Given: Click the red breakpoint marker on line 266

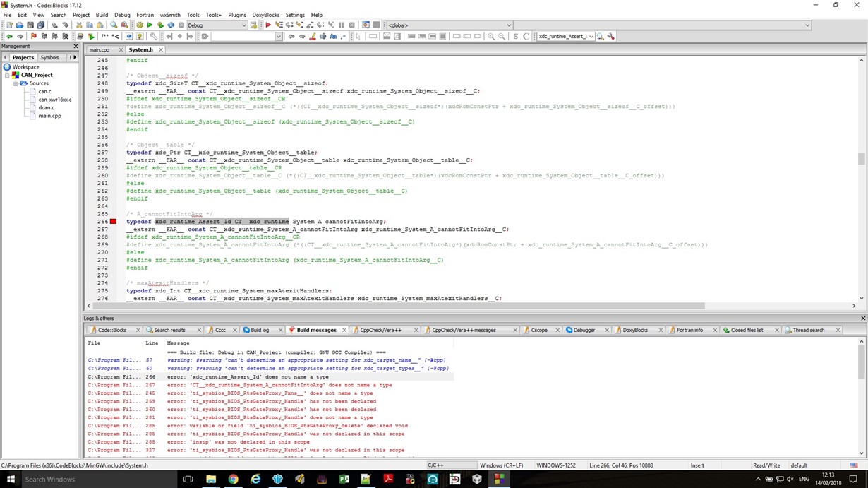Looking at the screenshot, I should pyautogui.click(x=113, y=222).
